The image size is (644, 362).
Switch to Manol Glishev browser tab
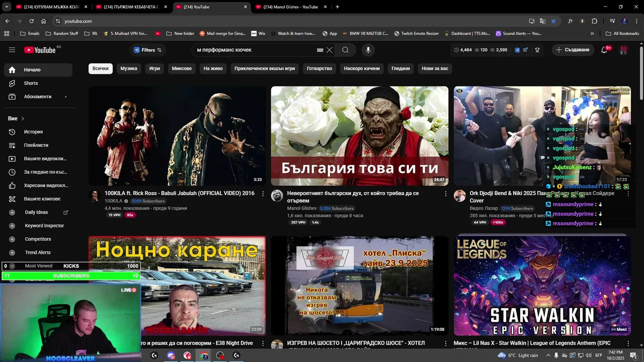(x=291, y=7)
